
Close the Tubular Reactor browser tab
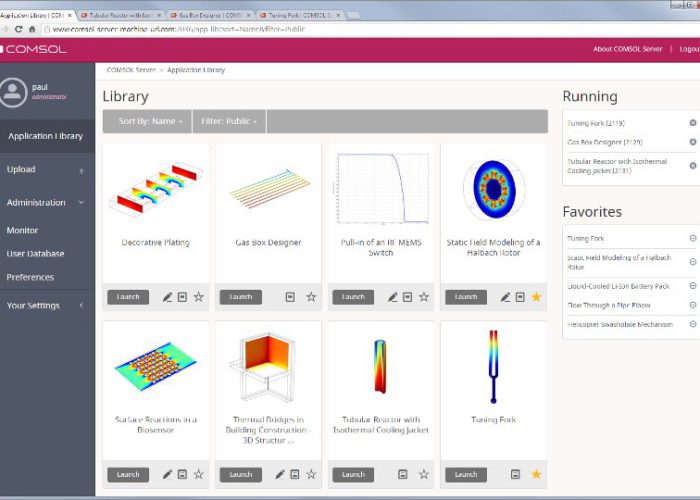point(159,15)
